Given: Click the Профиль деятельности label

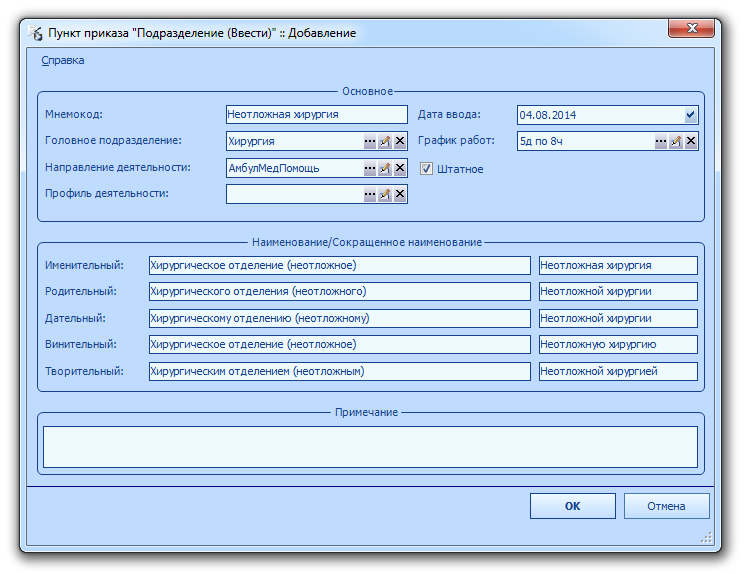Looking at the screenshot, I should click(x=106, y=194).
